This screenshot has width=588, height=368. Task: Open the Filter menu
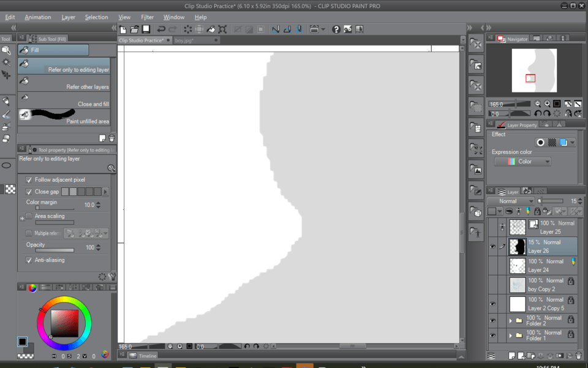[147, 17]
